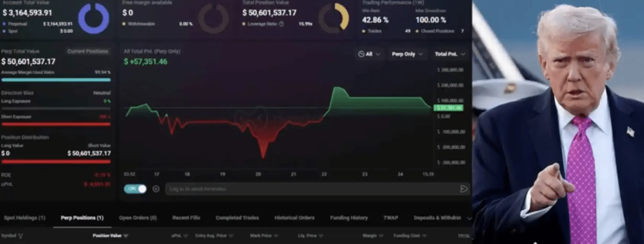Click the green current PnL price tag on axis

click(x=449, y=108)
